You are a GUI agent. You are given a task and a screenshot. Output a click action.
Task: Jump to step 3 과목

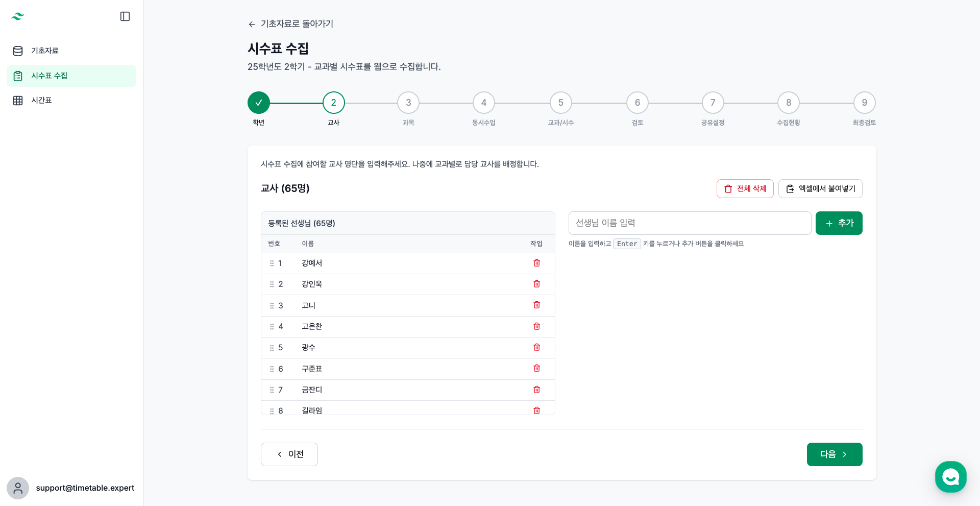click(x=408, y=103)
